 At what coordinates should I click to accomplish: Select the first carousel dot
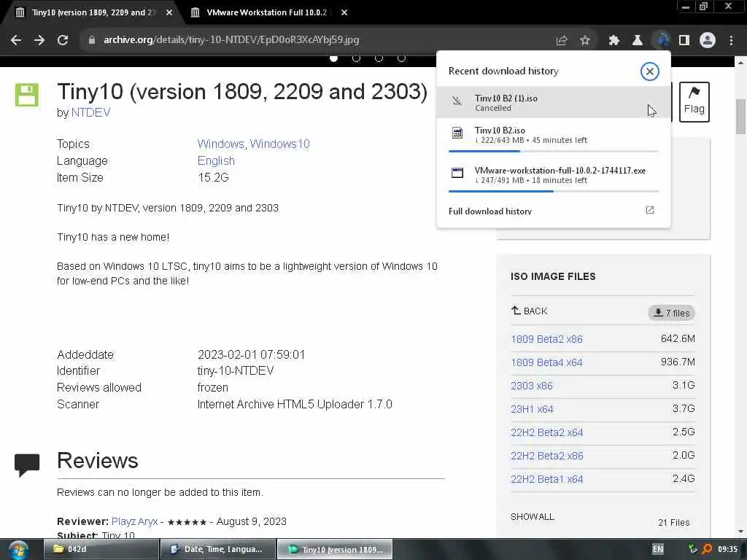pos(334,58)
